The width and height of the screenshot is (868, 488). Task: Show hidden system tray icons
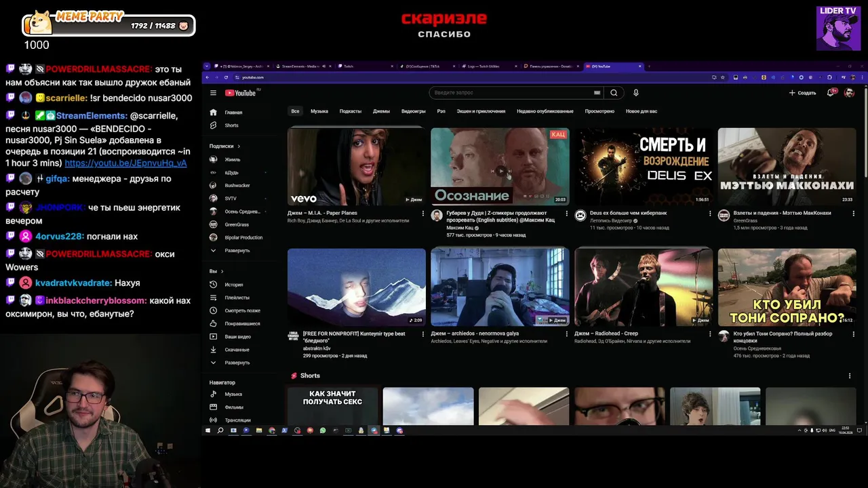pos(800,430)
